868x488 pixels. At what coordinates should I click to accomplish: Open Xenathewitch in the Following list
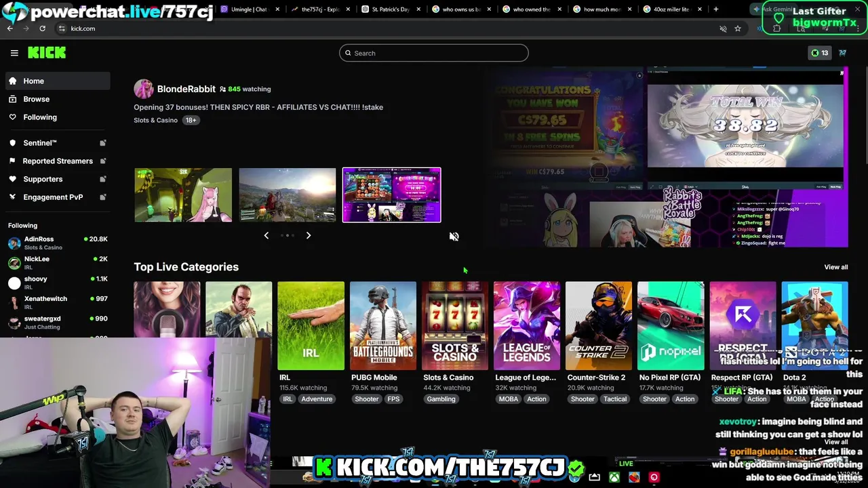(x=58, y=302)
